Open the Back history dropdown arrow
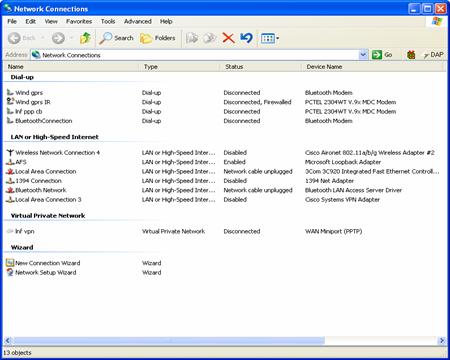The height and width of the screenshot is (360, 450). point(43,38)
